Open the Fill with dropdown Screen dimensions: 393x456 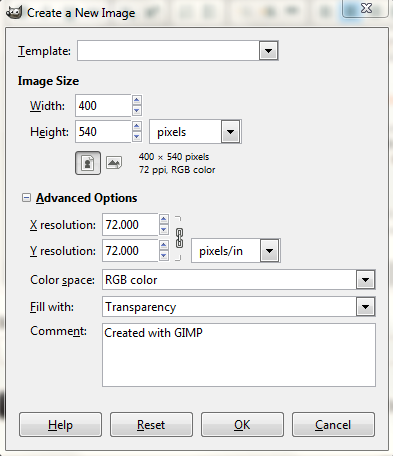pyautogui.click(x=365, y=307)
